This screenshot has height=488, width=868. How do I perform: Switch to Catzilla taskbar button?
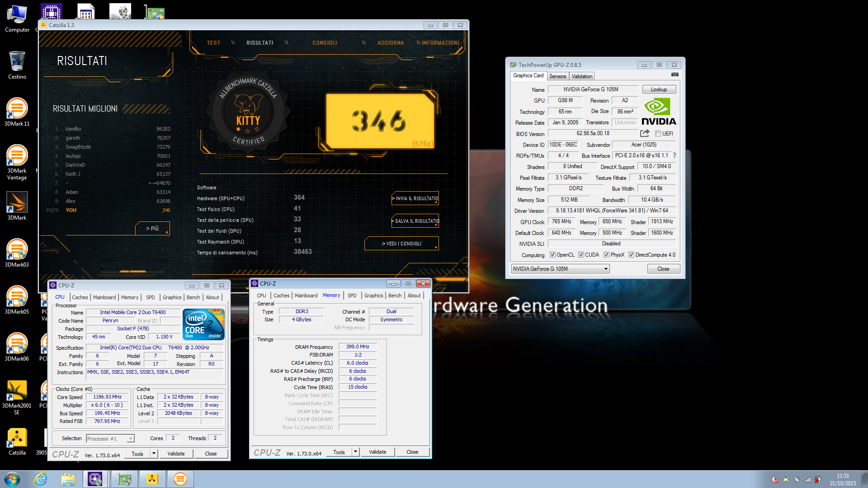pyautogui.click(x=152, y=479)
